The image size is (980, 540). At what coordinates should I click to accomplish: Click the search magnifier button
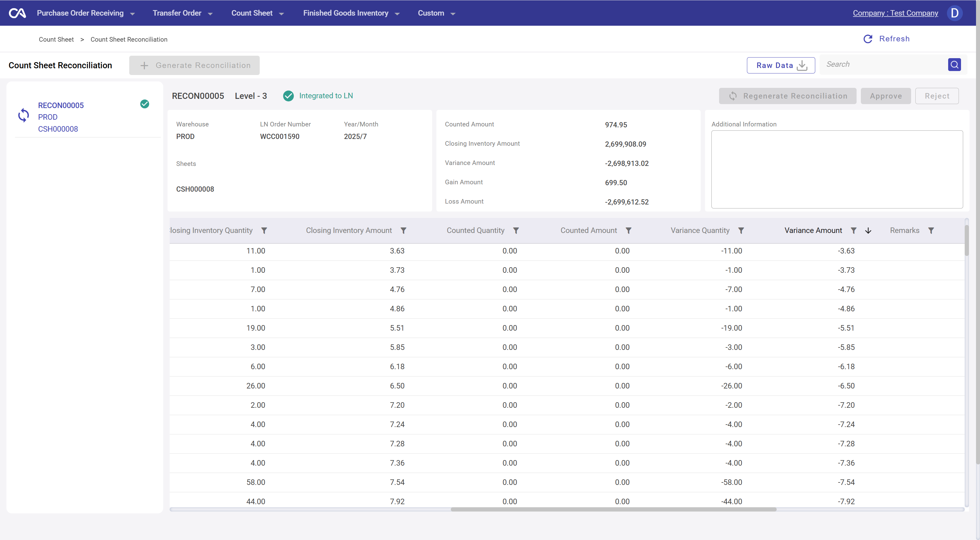tap(954, 65)
